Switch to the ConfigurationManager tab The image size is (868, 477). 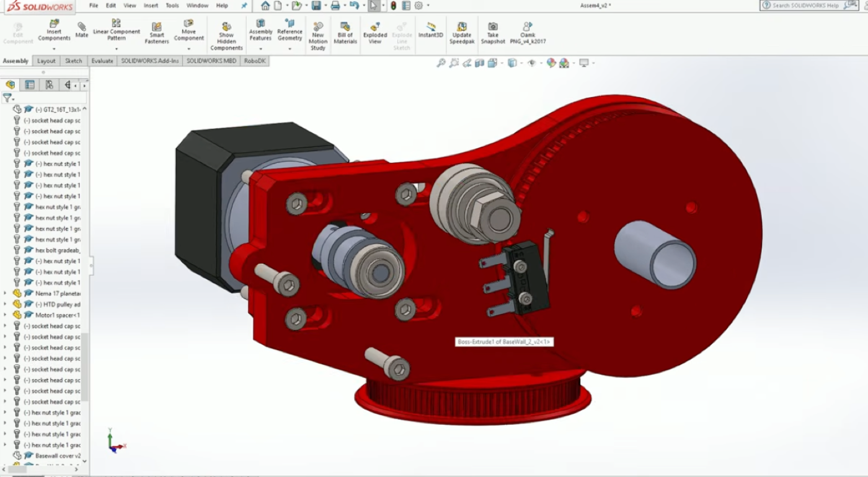[49, 85]
